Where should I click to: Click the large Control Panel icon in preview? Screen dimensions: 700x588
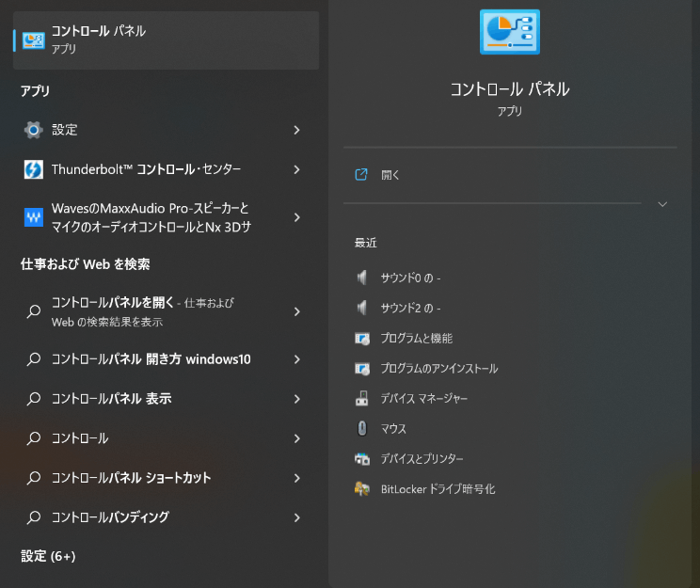click(x=510, y=32)
